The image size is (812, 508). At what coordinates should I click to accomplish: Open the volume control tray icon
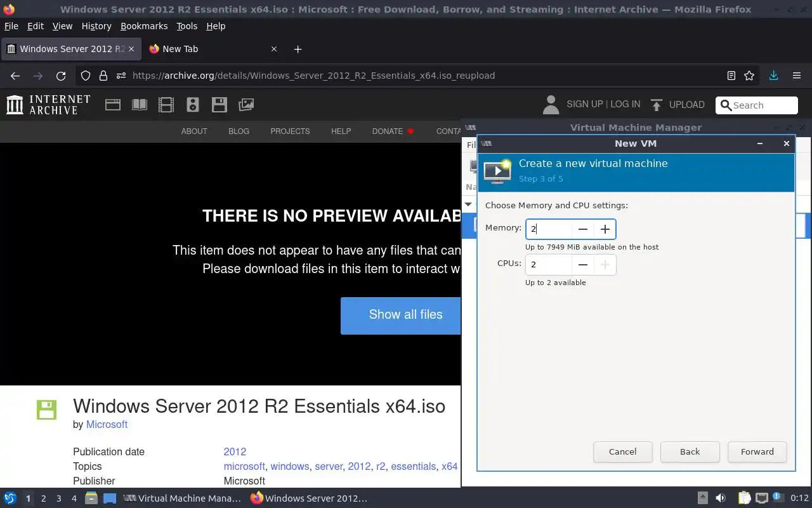[721, 498]
